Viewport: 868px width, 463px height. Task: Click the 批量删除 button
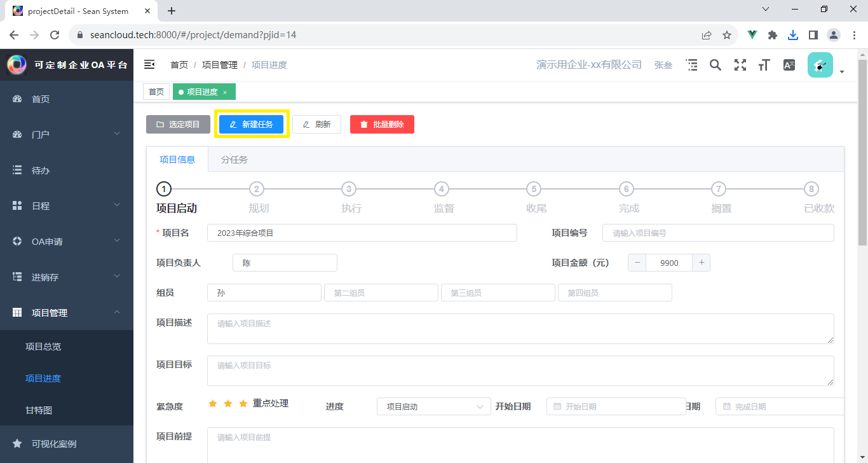pos(382,124)
